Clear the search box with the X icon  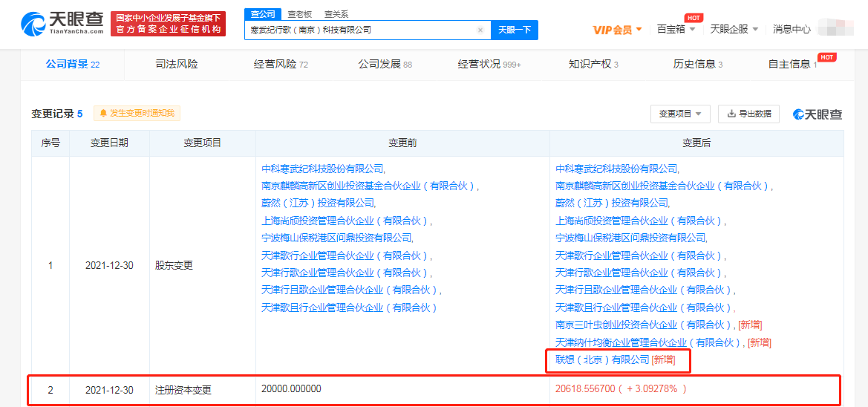480,30
